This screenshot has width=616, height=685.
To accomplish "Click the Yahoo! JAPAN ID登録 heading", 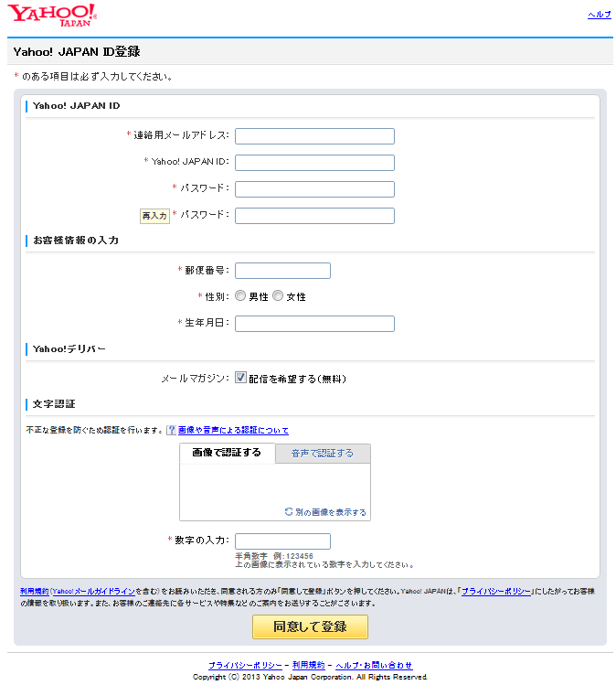I will click(77, 51).
